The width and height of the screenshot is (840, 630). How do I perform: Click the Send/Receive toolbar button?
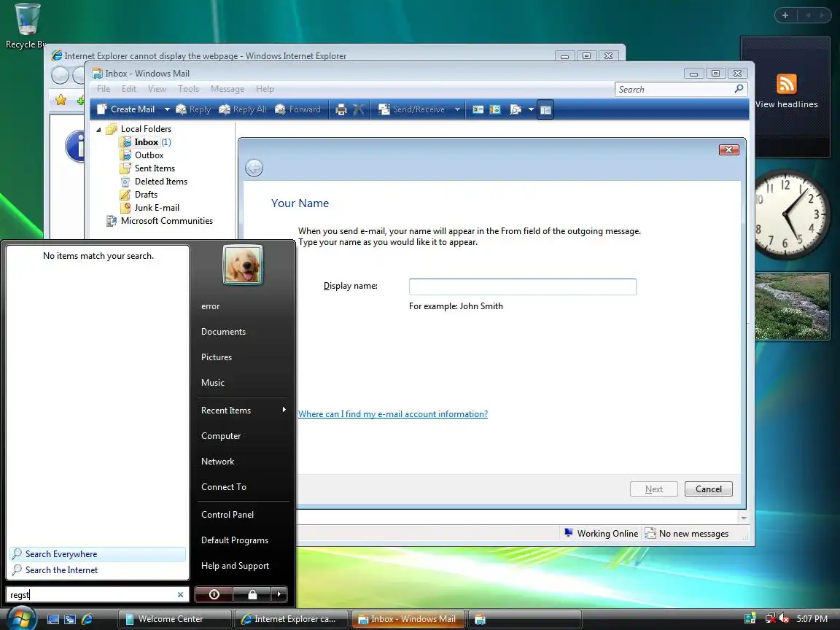411,109
